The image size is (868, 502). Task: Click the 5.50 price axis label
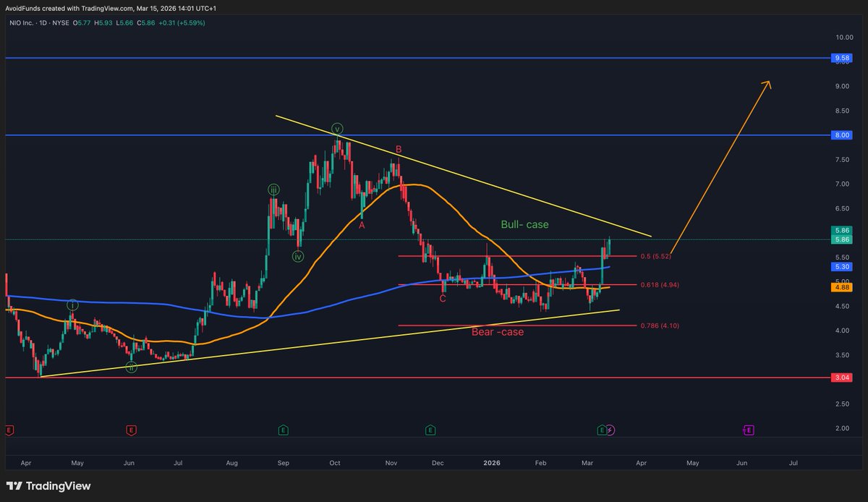click(x=843, y=258)
